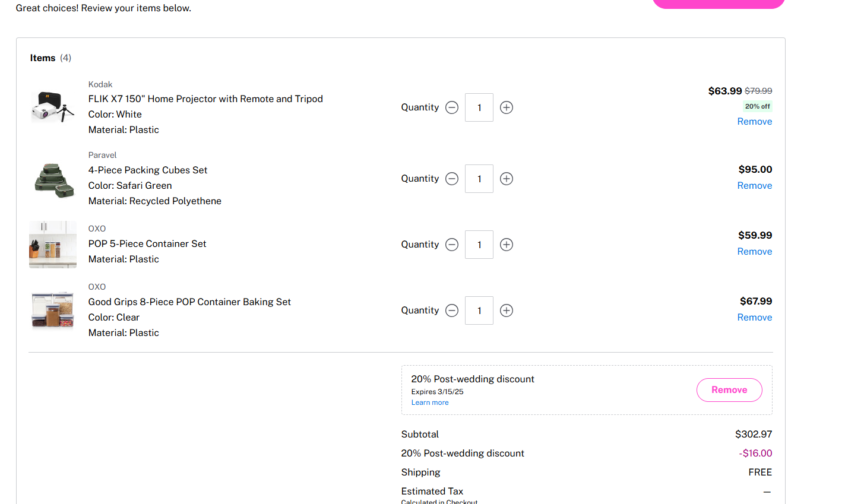Open 4-Piece Packing Cubes Set title
The height and width of the screenshot is (504, 864).
[148, 170]
